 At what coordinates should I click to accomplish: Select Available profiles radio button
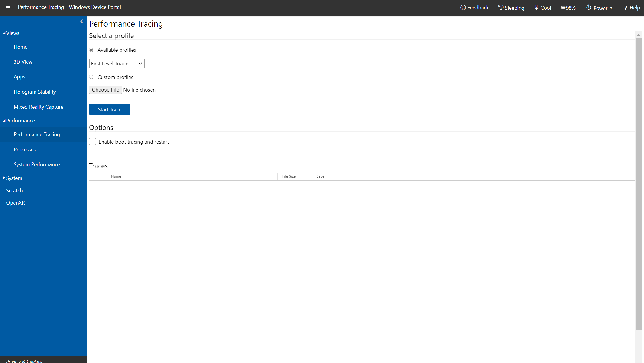tap(92, 50)
